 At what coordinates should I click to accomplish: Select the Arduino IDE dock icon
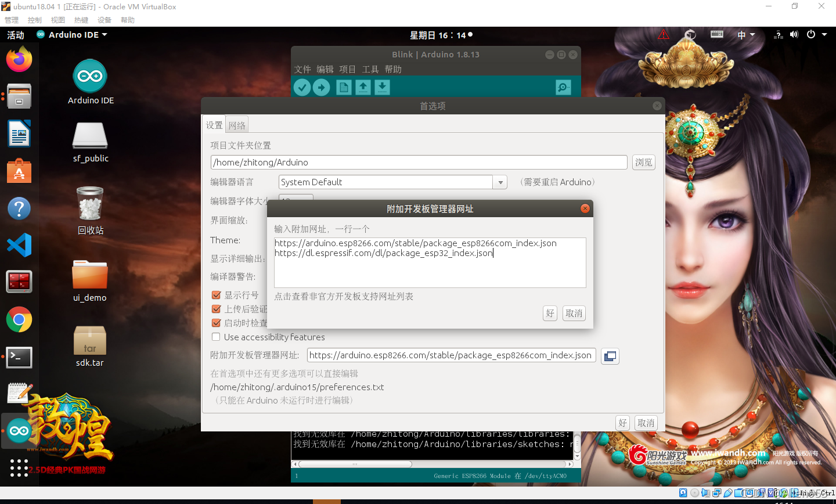point(19,431)
